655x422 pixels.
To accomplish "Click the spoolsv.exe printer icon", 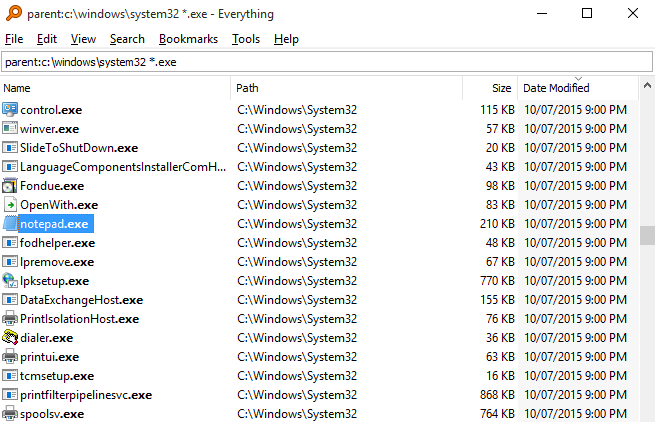I will click(x=10, y=414).
